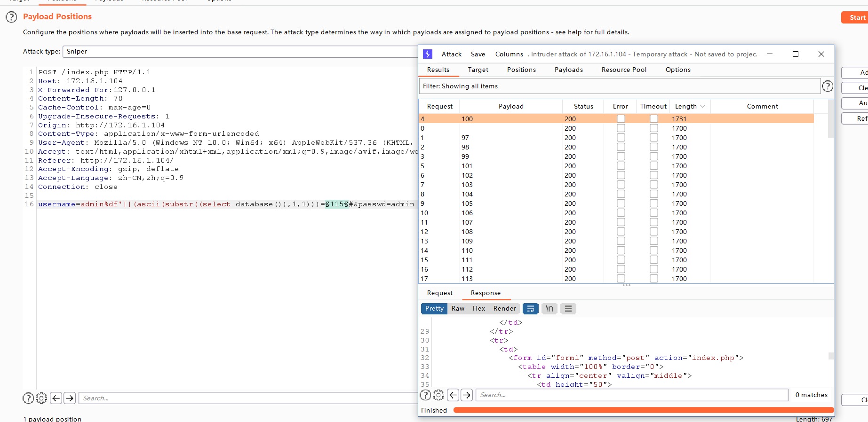
Task: Click the Filter: Showing all items bar
Action: (620, 86)
